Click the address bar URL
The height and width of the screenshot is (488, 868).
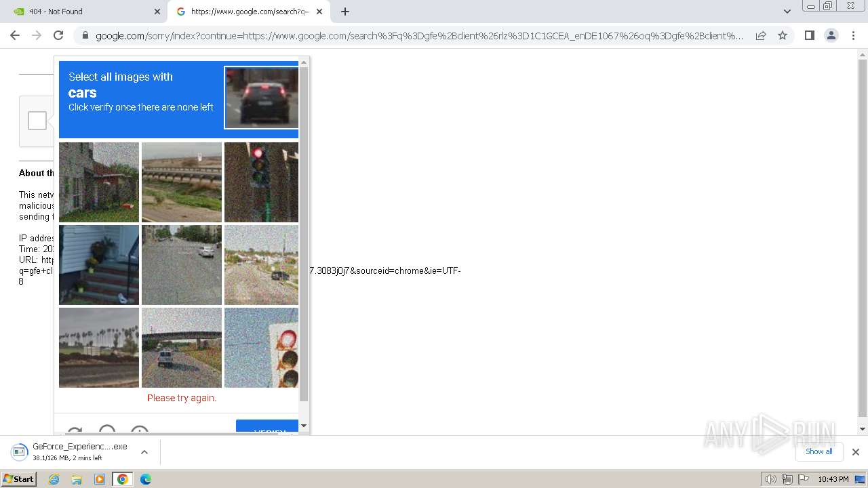(x=419, y=35)
